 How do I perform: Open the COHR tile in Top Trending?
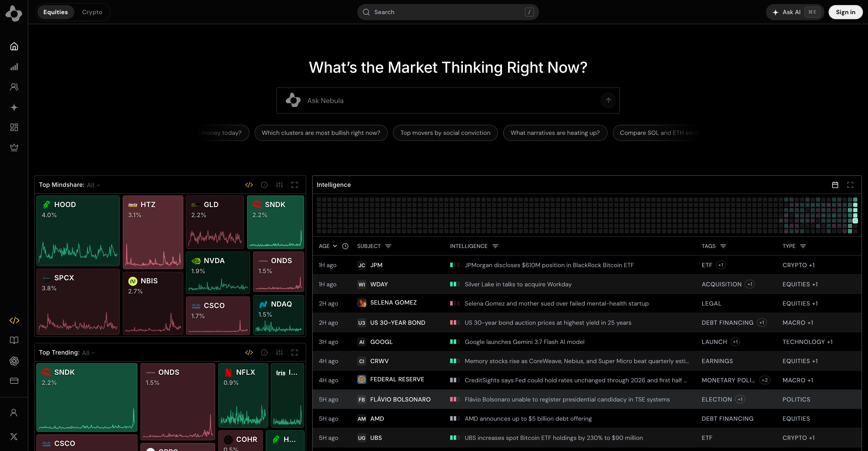tap(240, 441)
